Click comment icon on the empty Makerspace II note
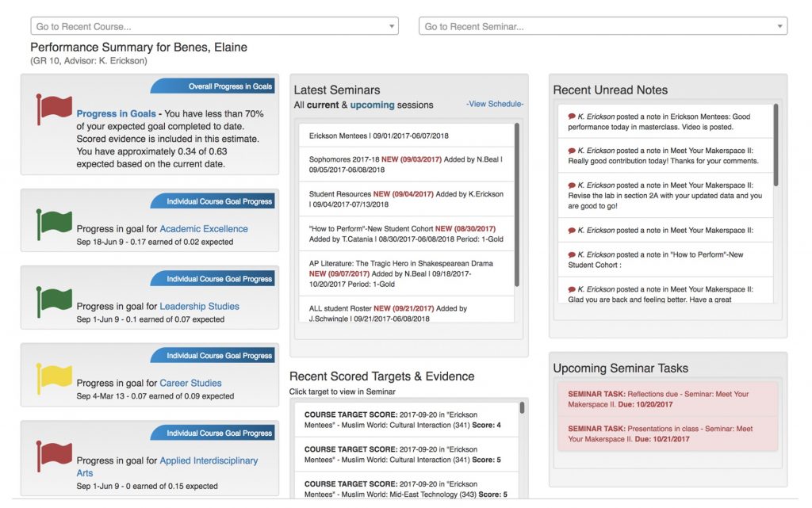The height and width of the screenshot is (508, 812). [x=572, y=230]
